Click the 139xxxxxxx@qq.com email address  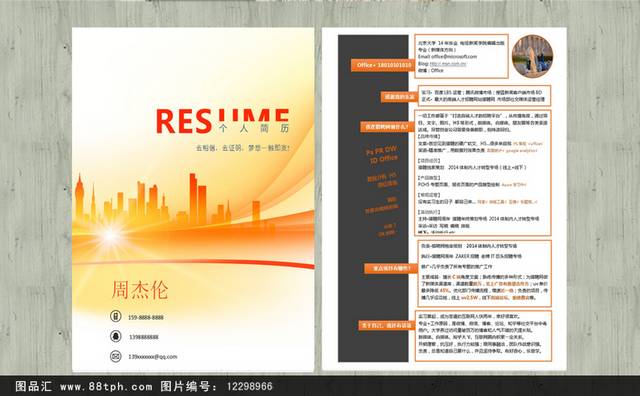153,356
